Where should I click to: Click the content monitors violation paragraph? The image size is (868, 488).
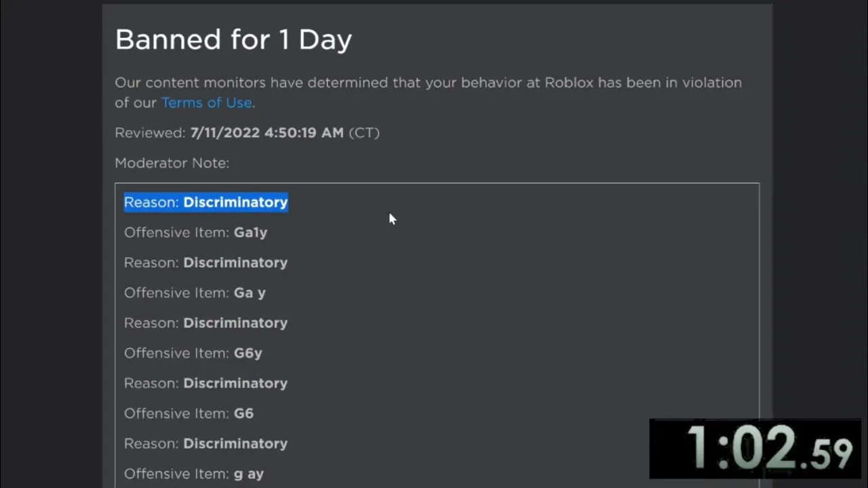pos(429,93)
